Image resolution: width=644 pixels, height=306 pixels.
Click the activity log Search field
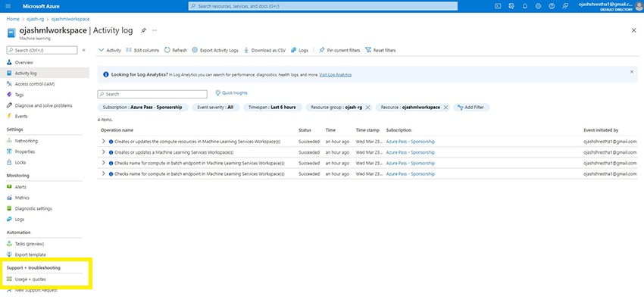[x=152, y=94]
